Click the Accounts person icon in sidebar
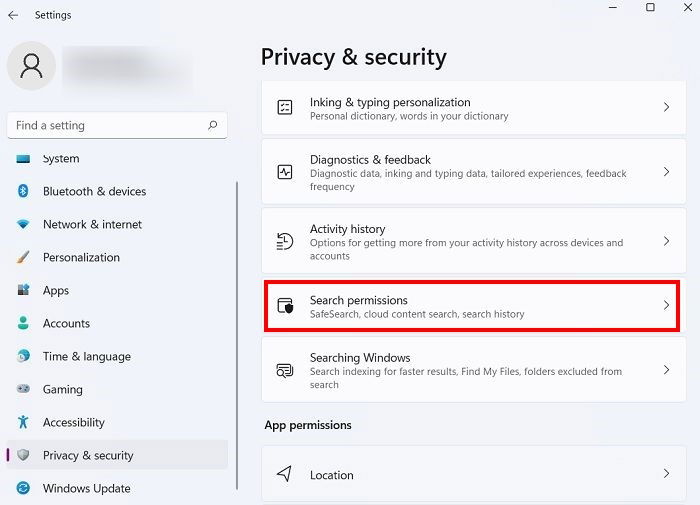This screenshot has width=700, height=505. coord(23,323)
